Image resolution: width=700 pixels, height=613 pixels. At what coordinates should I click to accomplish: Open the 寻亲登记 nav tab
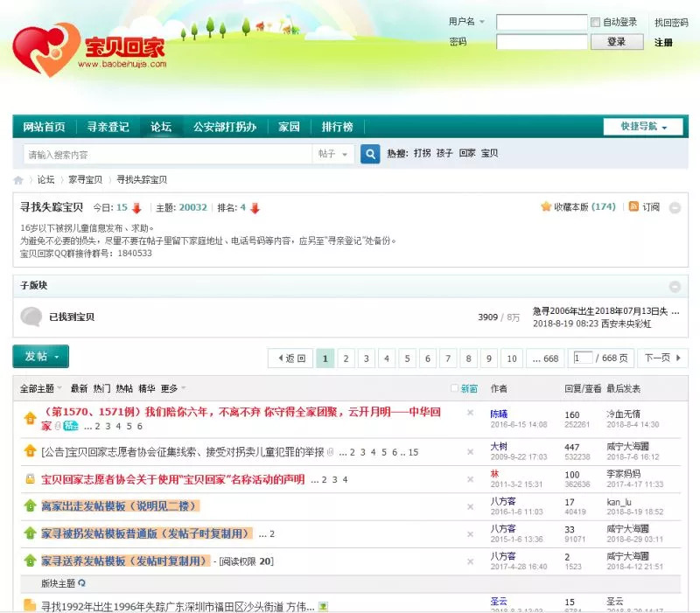click(x=108, y=127)
